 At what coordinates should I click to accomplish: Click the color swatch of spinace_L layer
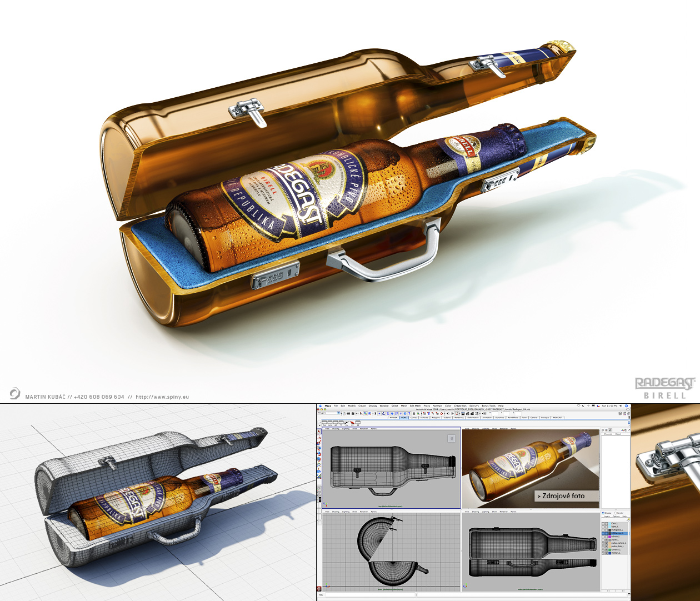coord(610,550)
